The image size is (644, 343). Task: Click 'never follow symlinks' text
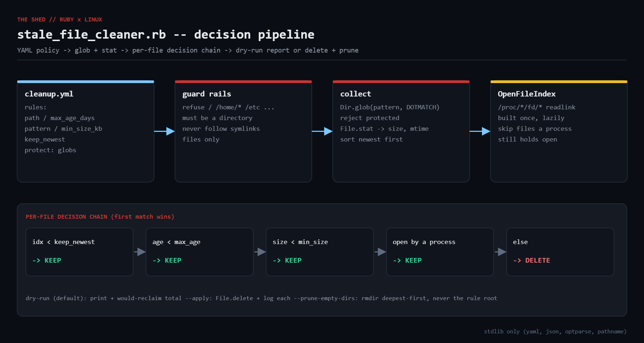[x=221, y=129]
